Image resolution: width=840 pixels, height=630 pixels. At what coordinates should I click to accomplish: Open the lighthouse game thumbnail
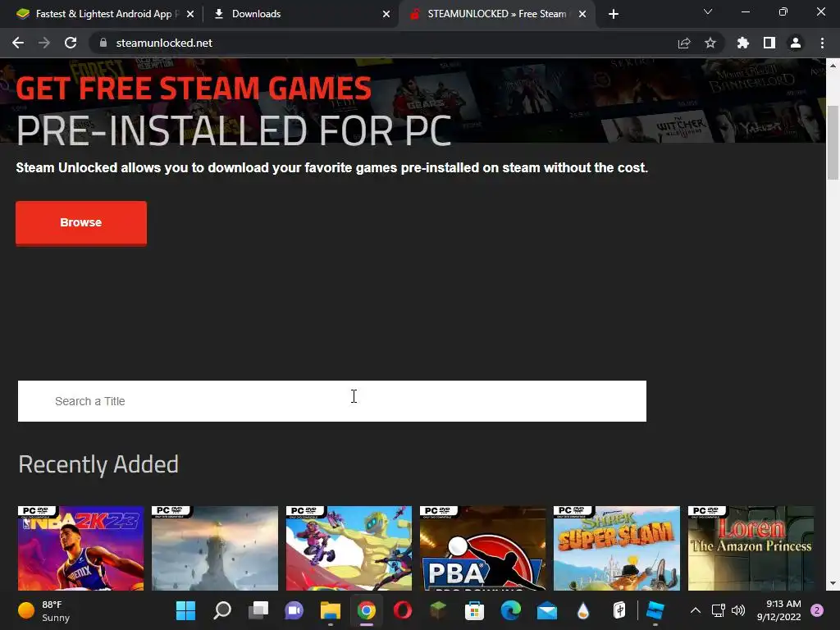(x=215, y=548)
